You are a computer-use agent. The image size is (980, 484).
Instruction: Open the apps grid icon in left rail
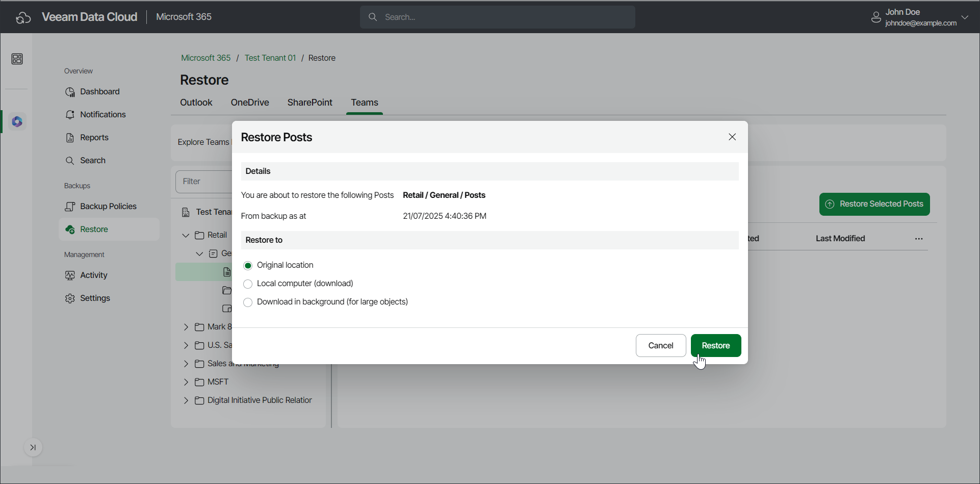tap(17, 59)
